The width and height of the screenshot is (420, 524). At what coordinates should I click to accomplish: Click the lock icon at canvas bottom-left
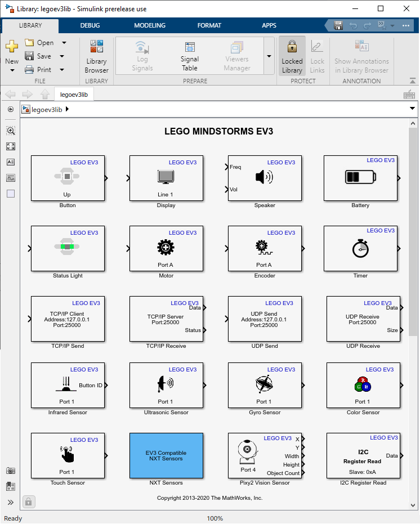coord(29,501)
